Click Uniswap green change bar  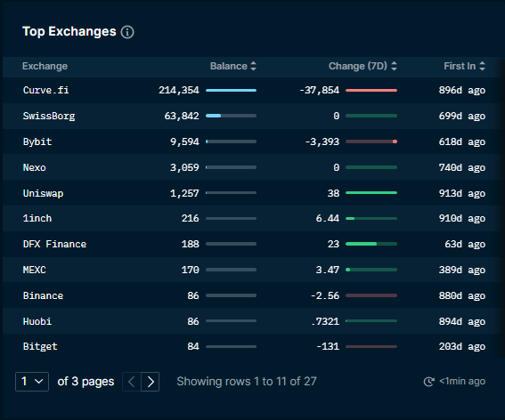coord(371,193)
